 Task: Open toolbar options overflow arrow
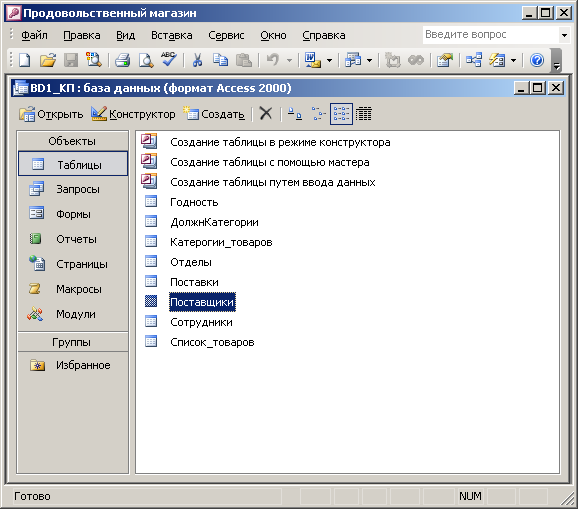557,61
